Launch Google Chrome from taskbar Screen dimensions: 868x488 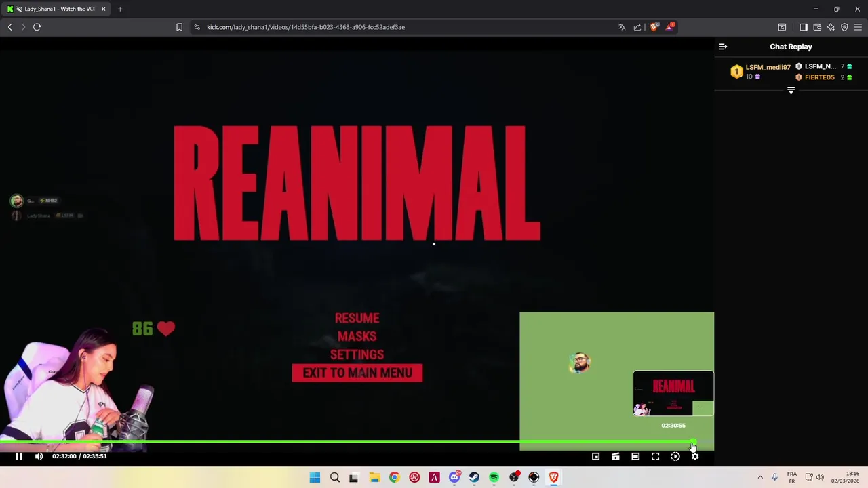(x=394, y=478)
